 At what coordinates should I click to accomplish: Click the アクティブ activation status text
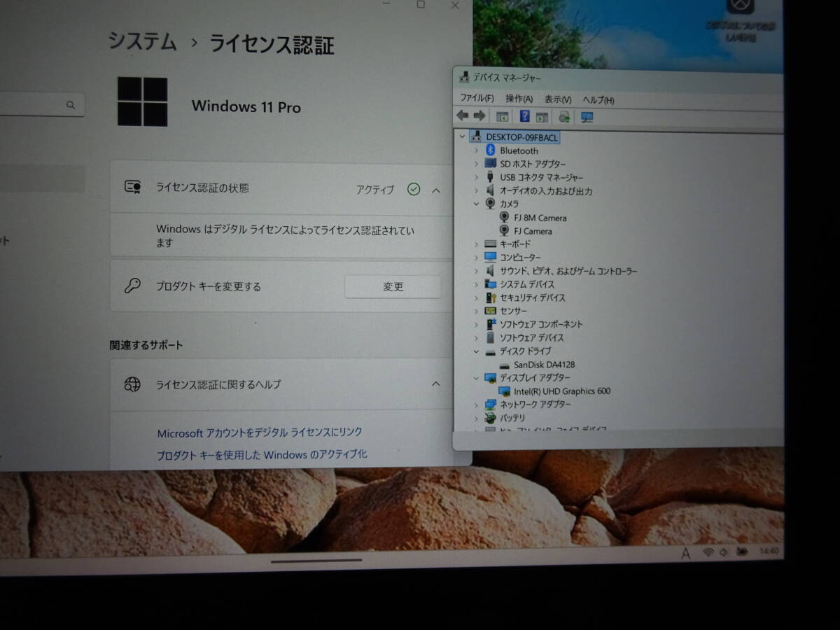click(x=374, y=190)
